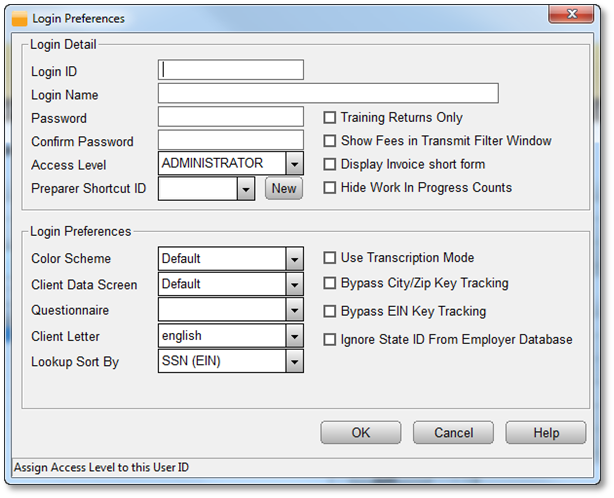Turn on Use Transcription Mode

coord(330,258)
